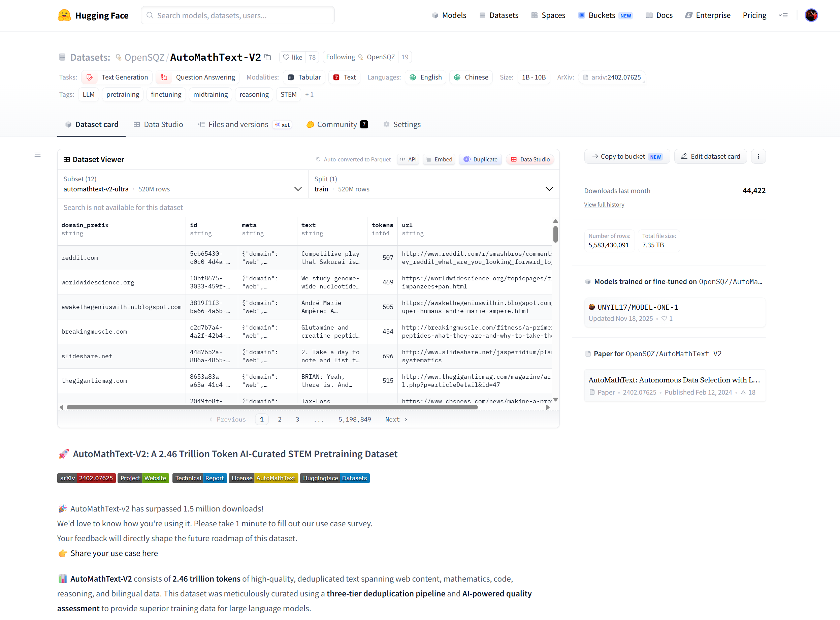Open Spaces in the top navigation
This screenshot has width=840, height=620.
(x=548, y=15)
